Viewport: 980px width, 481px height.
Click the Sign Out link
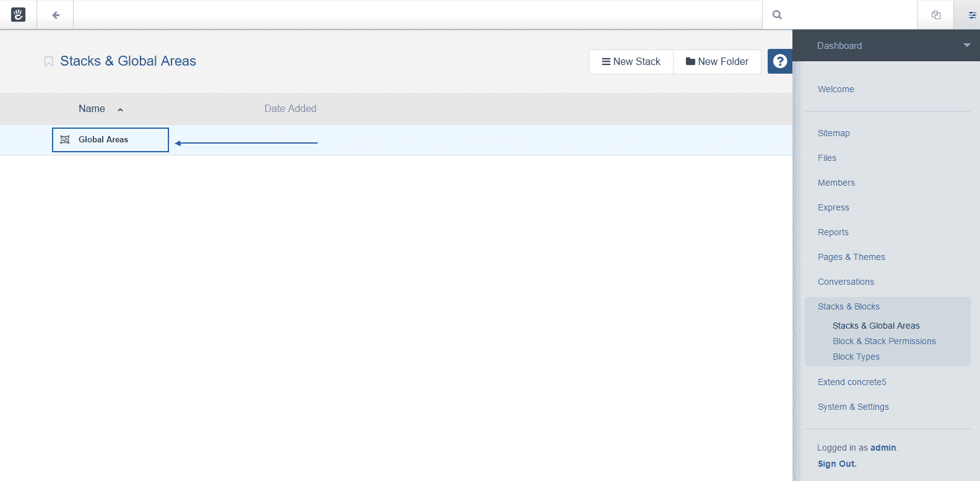pos(837,464)
